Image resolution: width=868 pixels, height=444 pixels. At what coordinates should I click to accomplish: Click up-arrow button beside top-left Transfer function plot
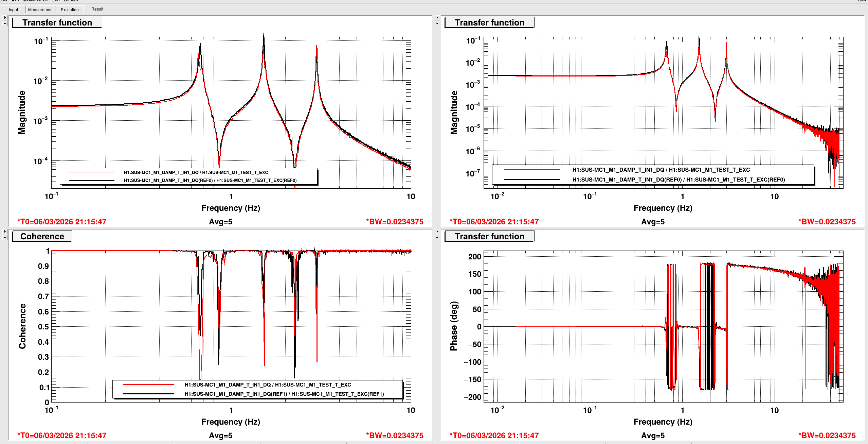click(x=5, y=23)
